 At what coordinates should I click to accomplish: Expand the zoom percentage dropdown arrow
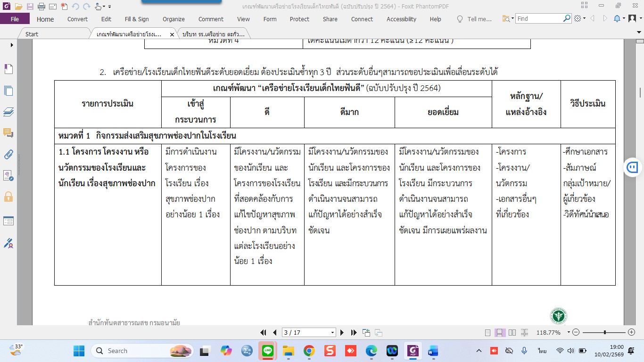tap(569, 332)
